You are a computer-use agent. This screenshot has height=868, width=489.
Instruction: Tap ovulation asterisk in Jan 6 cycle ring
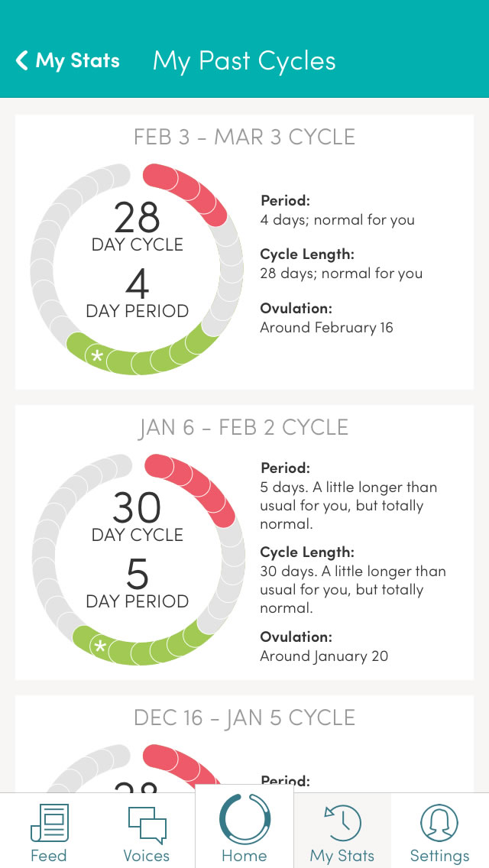99,647
